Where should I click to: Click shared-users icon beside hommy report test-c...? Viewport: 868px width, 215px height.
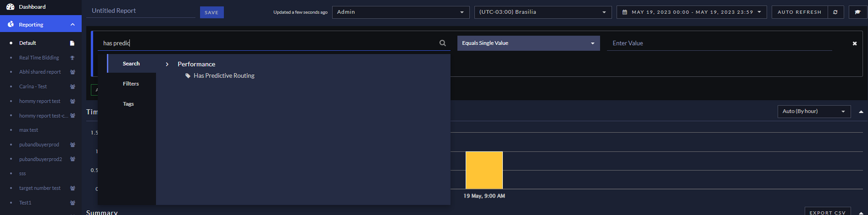pyautogui.click(x=73, y=116)
